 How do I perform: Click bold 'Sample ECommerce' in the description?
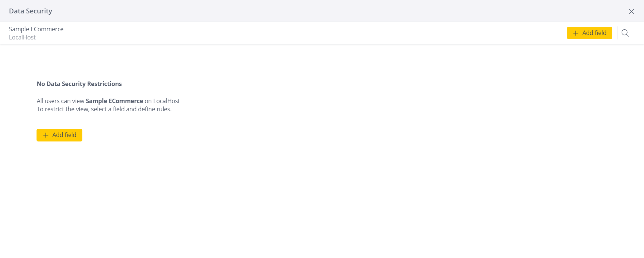[x=114, y=101]
